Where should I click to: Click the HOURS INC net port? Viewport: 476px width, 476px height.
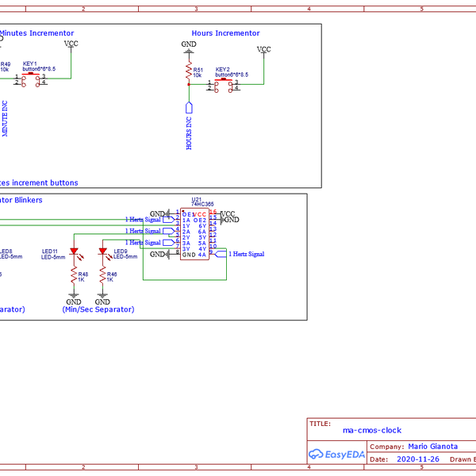point(189,108)
